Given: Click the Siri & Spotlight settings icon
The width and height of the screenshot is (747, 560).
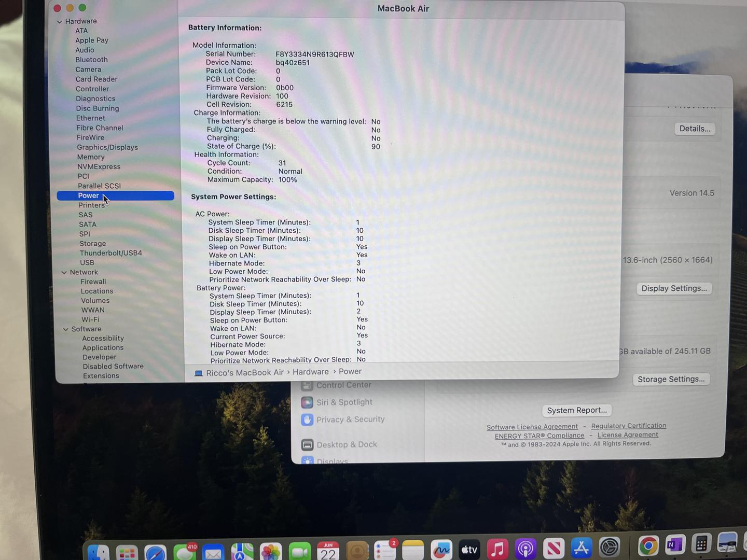Looking at the screenshot, I should (x=307, y=402).
